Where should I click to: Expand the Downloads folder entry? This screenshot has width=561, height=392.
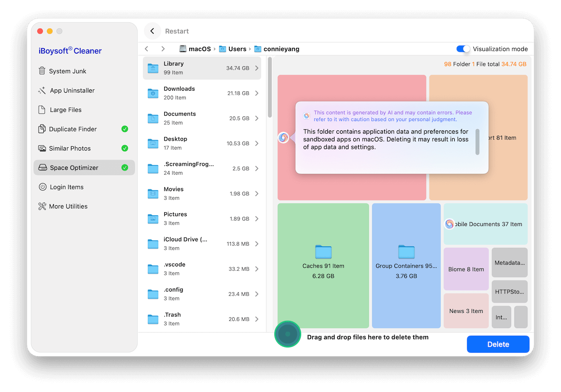point(256,93)
